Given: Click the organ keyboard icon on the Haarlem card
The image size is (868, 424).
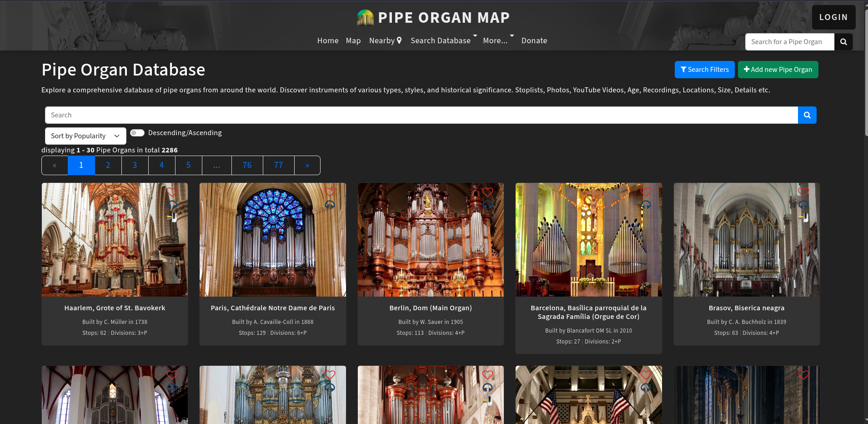Looking at the screenshot, I should tap(172, 217).
